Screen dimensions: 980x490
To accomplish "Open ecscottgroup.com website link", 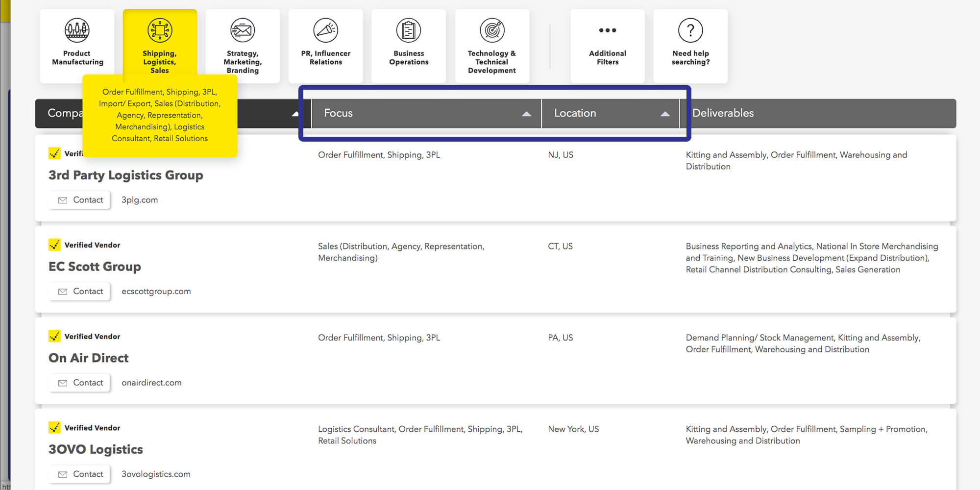I will (156, 291).
